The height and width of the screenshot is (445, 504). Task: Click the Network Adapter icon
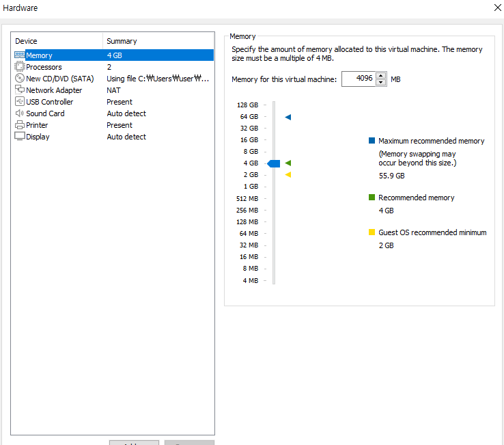[20, 90]
